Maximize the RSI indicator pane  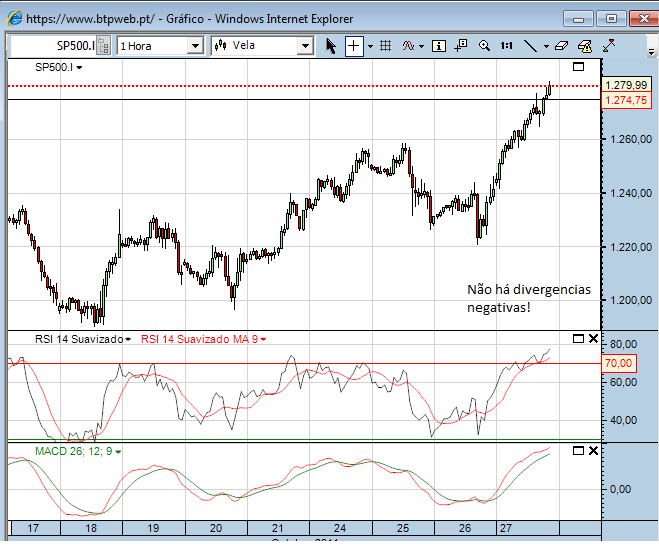tap(578, 338)
